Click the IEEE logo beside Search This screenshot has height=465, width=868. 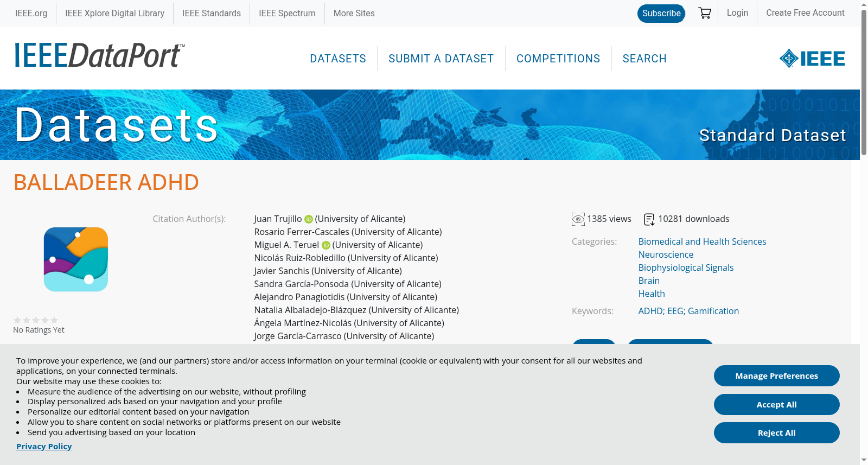coord(812,59)
